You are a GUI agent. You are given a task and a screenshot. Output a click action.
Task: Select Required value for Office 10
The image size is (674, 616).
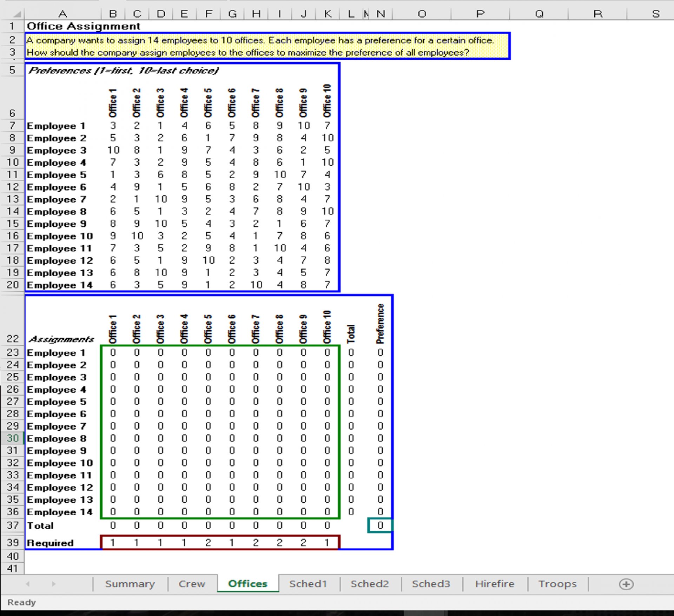coord(327,543)
